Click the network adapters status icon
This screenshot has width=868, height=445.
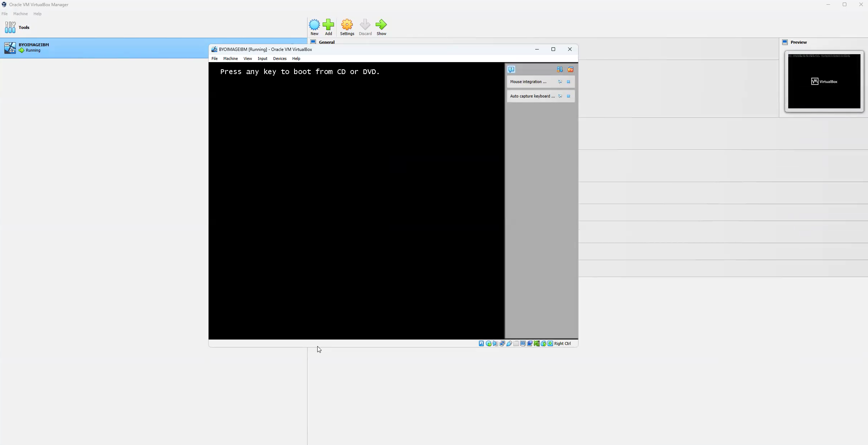(502, 344)
